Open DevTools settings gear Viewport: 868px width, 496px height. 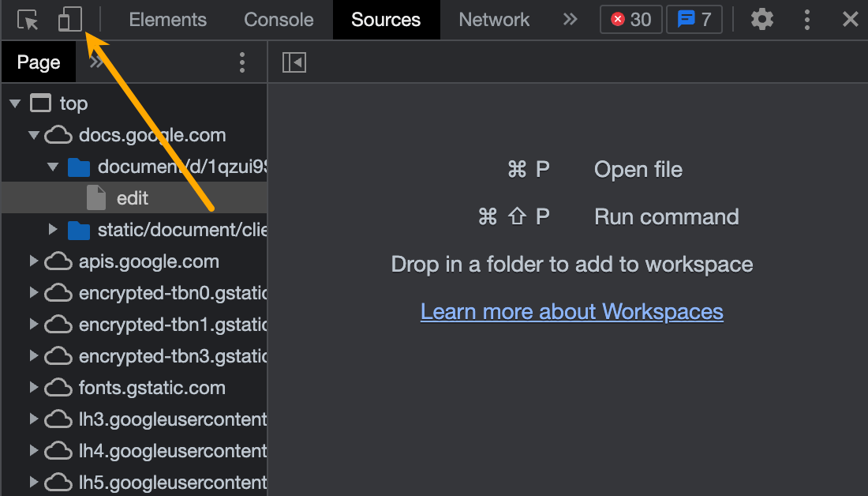pyautogui.click(x=761, y=19)
